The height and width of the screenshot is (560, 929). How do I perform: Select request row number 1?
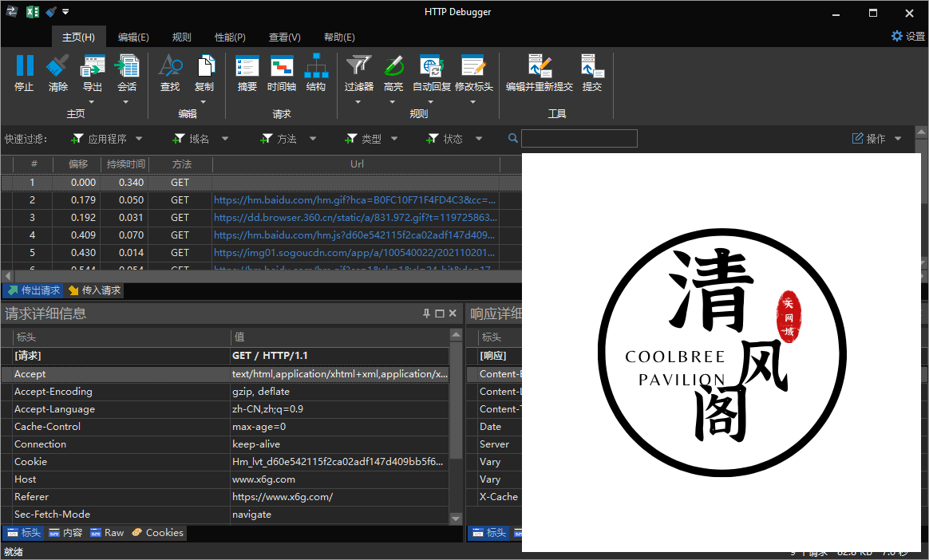(261, 183)
